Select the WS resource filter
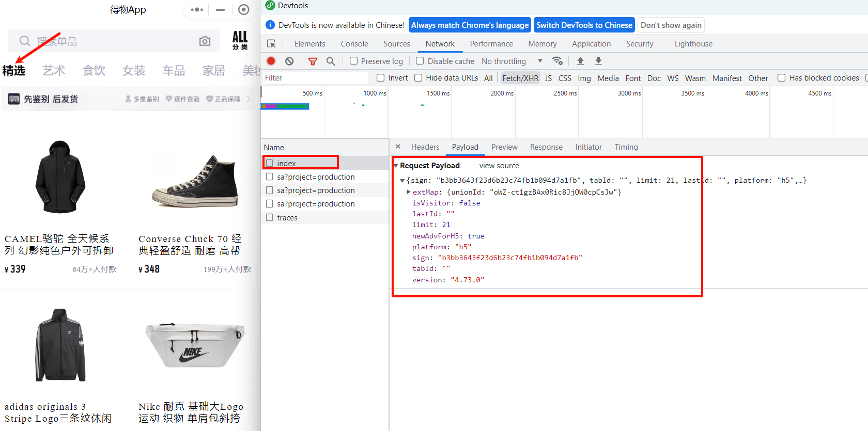This screenshot has width=868, height=431. pos(673,78)
